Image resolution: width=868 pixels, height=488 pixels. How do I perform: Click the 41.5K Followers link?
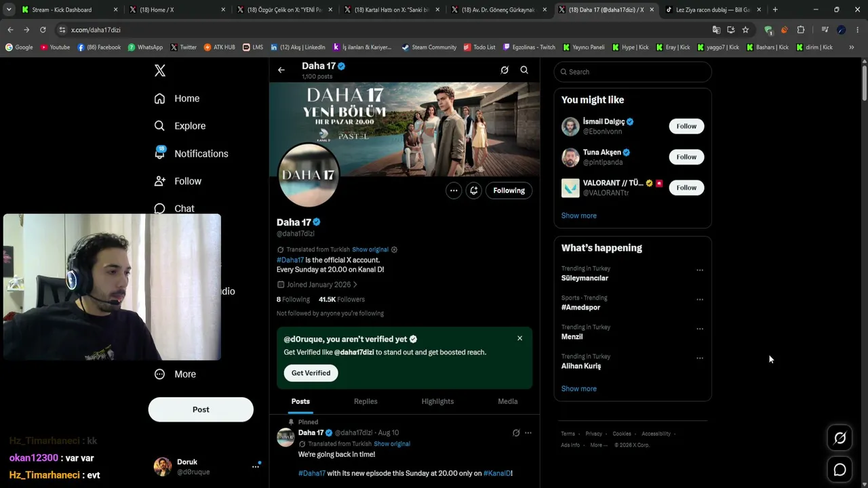tap(342, 300)
